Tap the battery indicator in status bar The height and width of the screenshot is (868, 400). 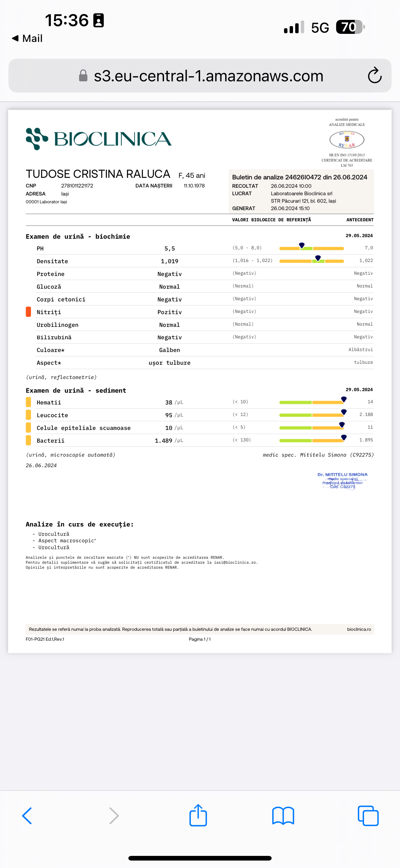[x=350, y=27]
